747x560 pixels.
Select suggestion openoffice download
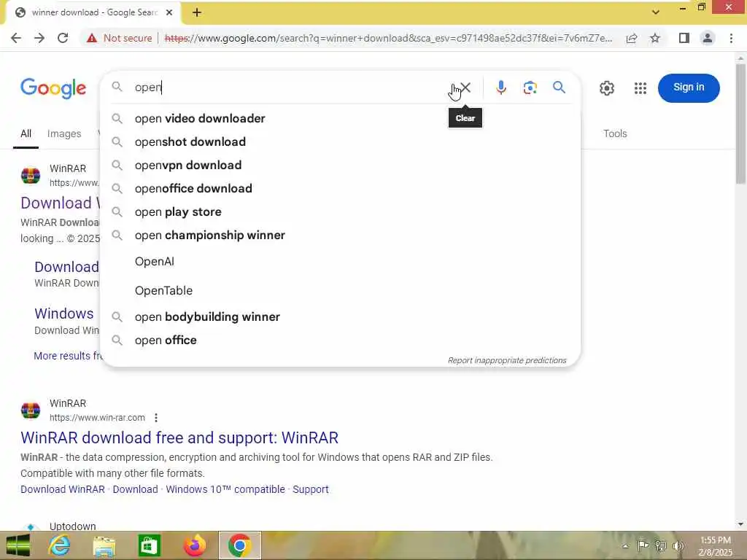point(341,189)
